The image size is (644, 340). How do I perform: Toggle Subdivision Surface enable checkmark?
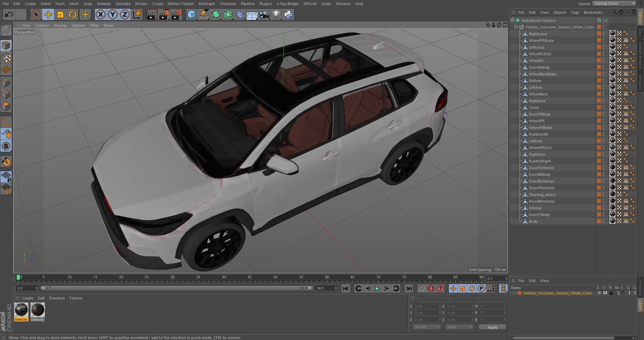click(607, 20)
